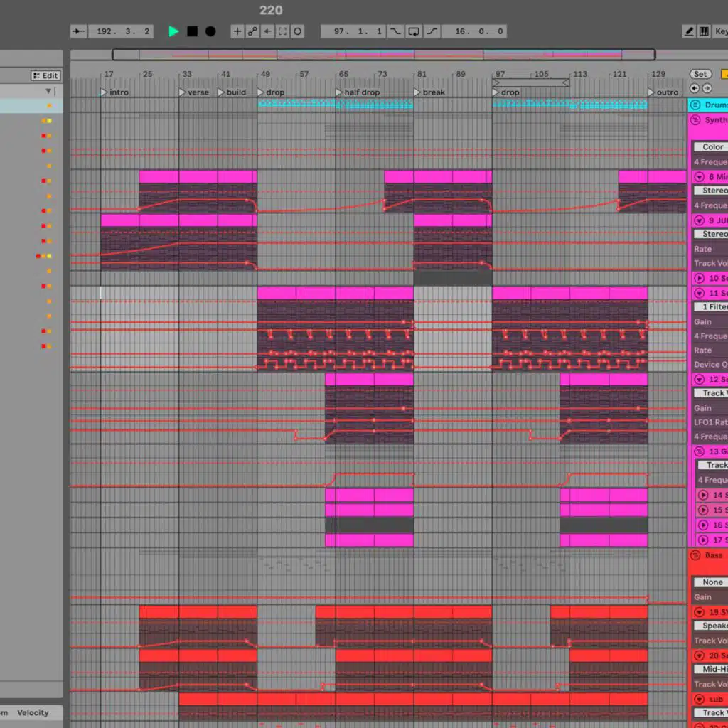Select LFO1 Rate automation lane label
The width and height of the screenshot is (728, 728).
pyautogui.click(x=711, y=422)
